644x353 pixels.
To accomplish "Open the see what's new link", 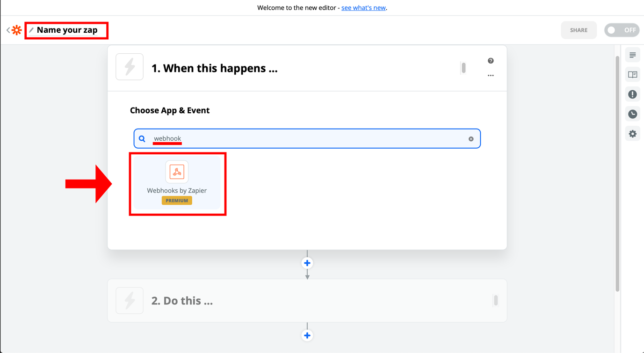I will [x=363, y=7].
